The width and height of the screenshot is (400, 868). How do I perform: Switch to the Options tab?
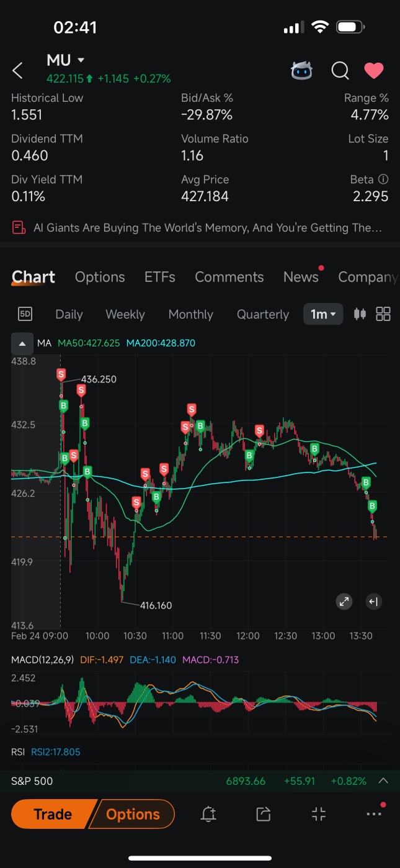coord(100,277)
